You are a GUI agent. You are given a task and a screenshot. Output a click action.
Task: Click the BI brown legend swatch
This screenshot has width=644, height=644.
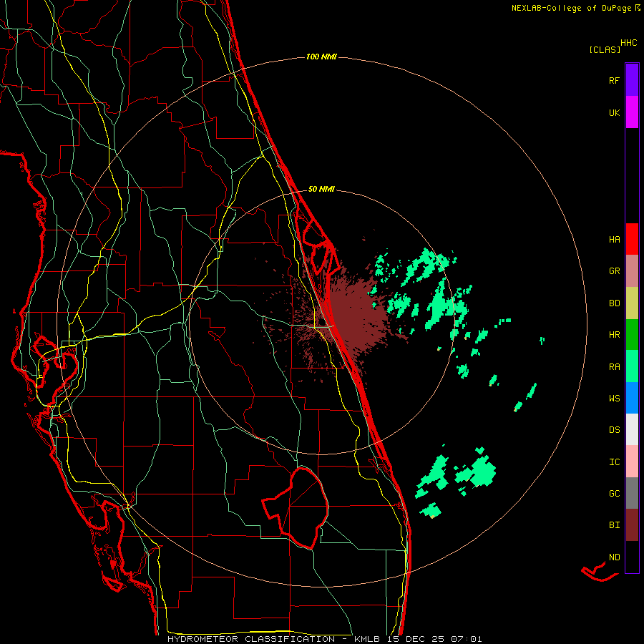(632, 525)
